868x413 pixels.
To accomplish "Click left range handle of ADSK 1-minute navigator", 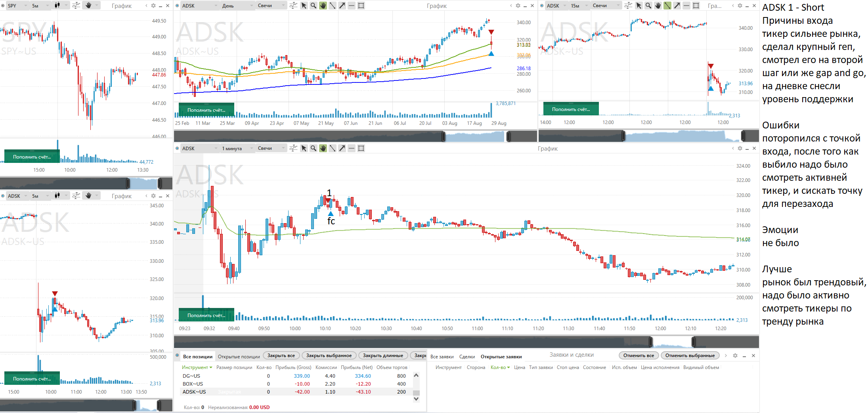I will click(x=650, y=342).
